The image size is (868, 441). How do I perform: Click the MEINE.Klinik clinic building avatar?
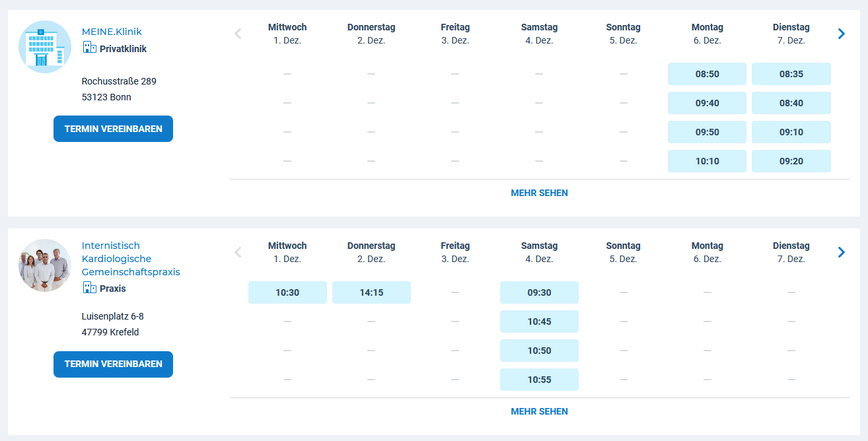45,47
